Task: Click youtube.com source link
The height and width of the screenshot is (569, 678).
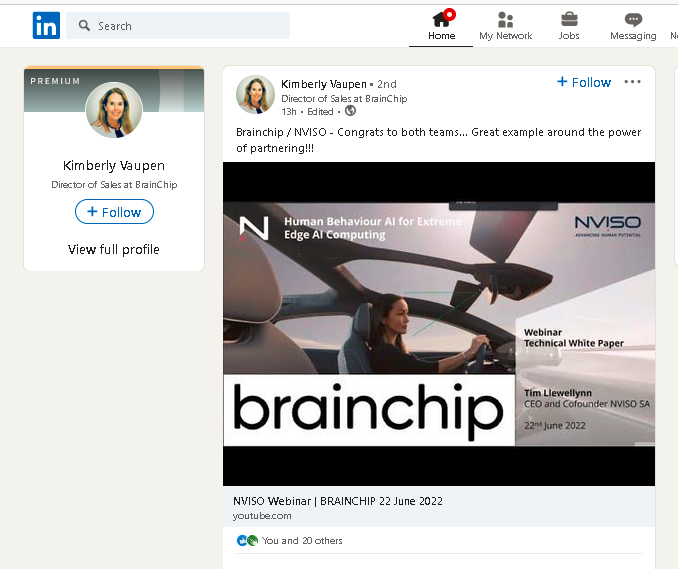Action: coord(262,516)
